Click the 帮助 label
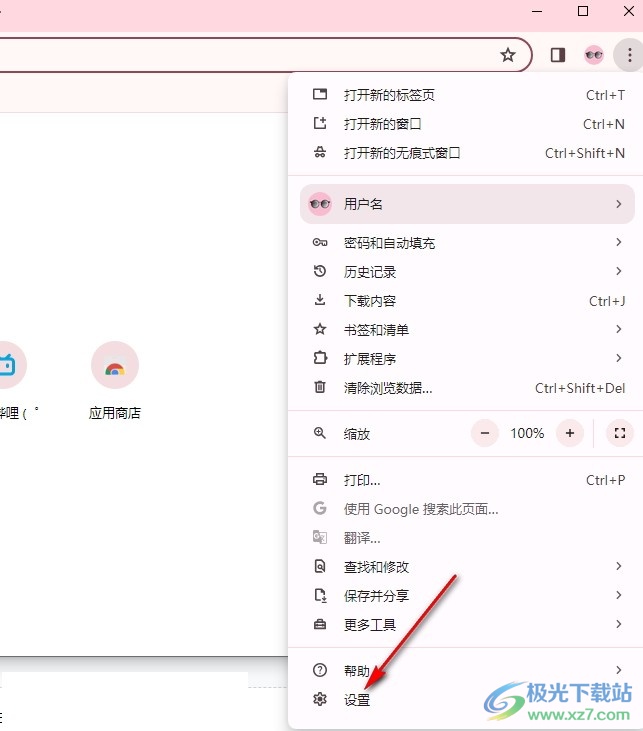Image resolution: width=643 pixels, height=731 pixels. 357,671
